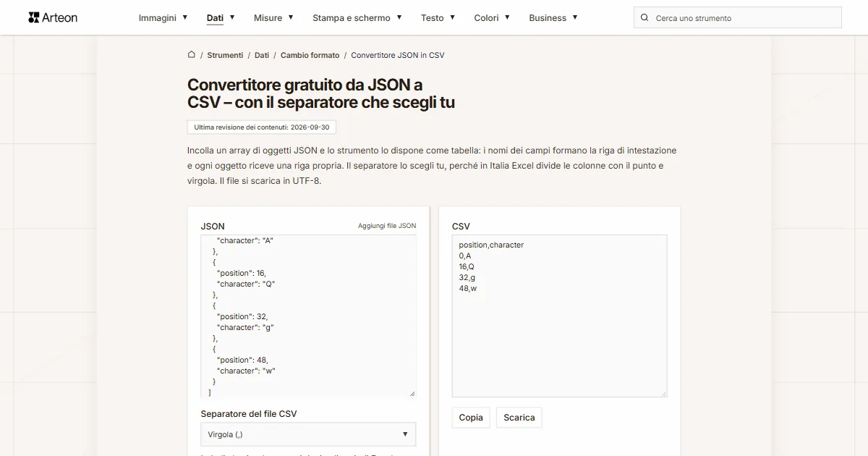
Task: Expand the arrow next to Colori
Action: click(507, 17)
